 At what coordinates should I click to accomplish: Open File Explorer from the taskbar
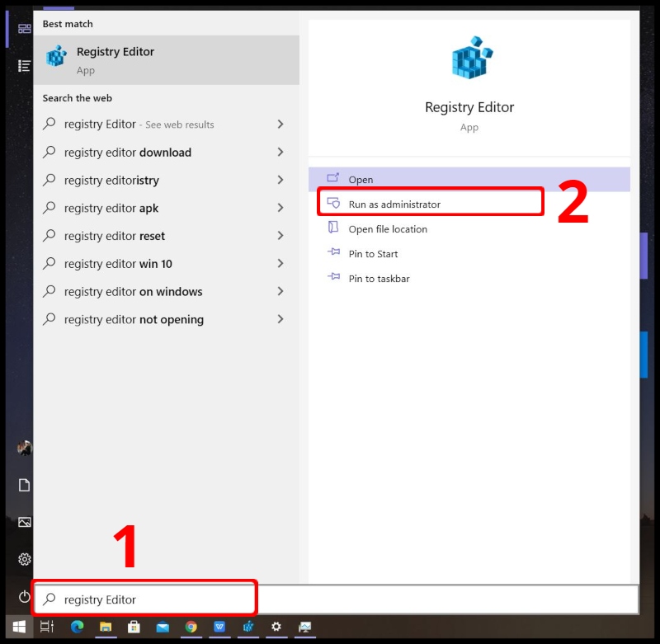pyautogui.click(x=106, y=627)
